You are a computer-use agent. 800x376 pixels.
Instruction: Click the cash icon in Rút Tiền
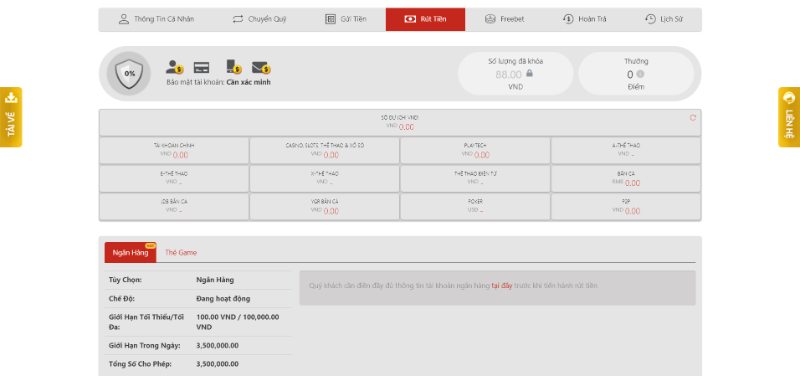tap(410, 19)
